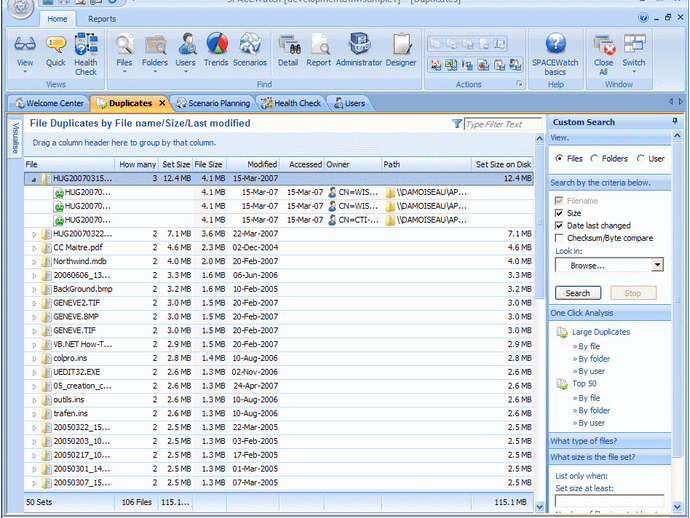Open the Trends pie chart icon

coord(217,43)
